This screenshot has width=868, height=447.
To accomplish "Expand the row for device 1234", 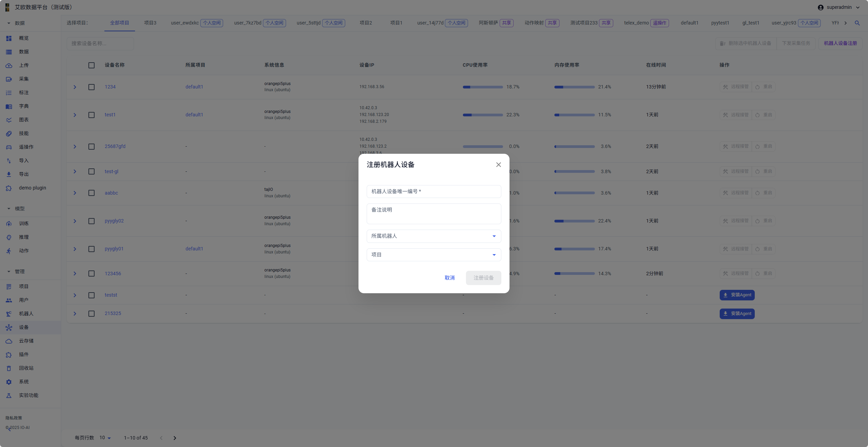I will pyautogui.click(x=75, y=87).
